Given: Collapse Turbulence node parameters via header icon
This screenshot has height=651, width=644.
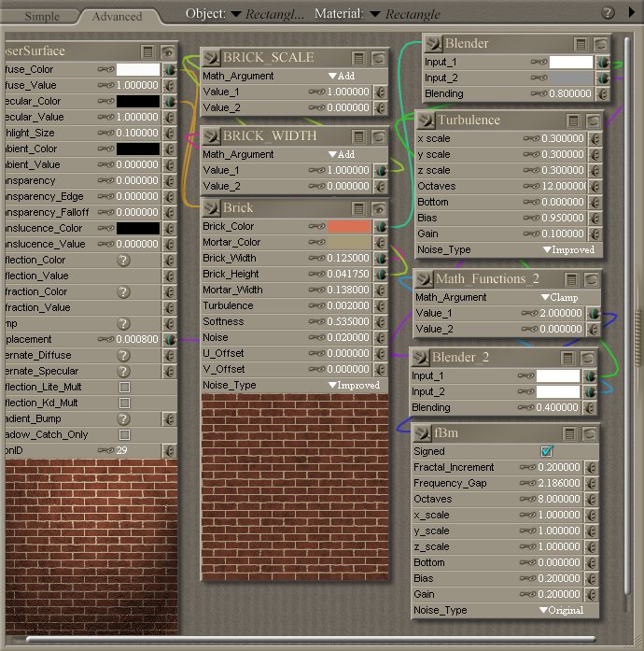Looking at the screenshot, I should coord(570,120).
